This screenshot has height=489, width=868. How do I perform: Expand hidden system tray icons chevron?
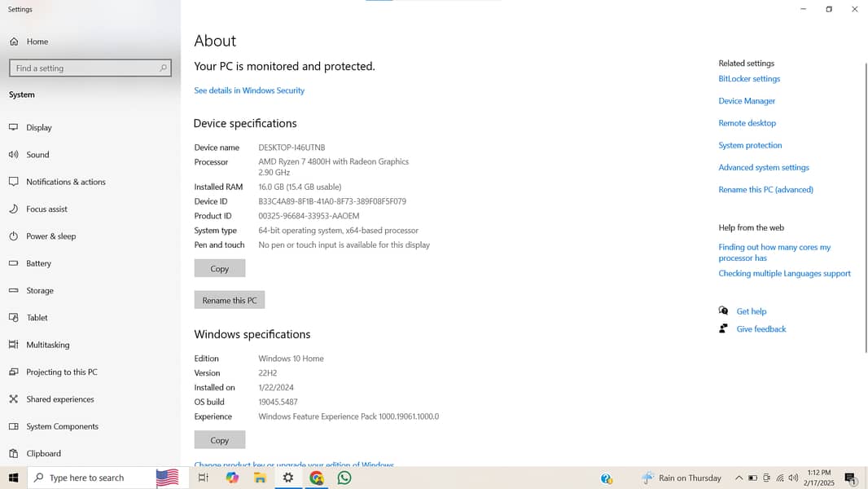pyautogui.click(x=739, y=478)
